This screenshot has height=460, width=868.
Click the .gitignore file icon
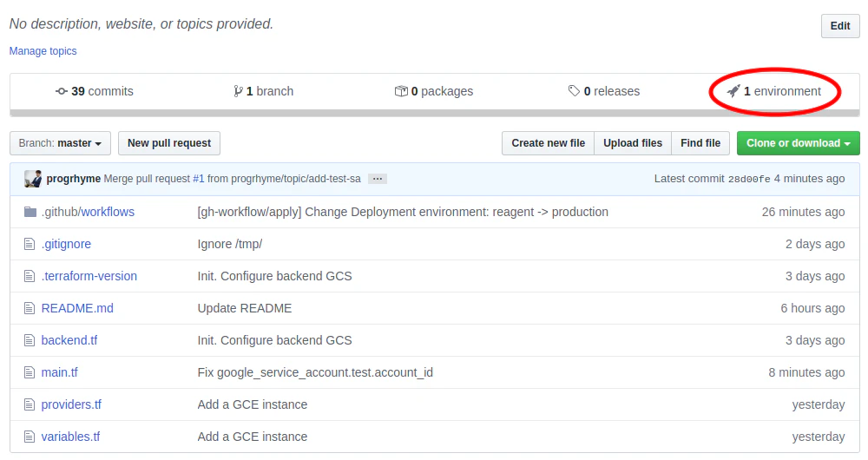click(30, 244)
